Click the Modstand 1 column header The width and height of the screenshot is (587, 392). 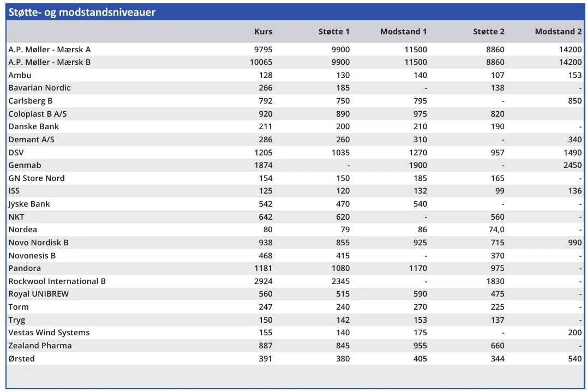(x=403, y=32)
